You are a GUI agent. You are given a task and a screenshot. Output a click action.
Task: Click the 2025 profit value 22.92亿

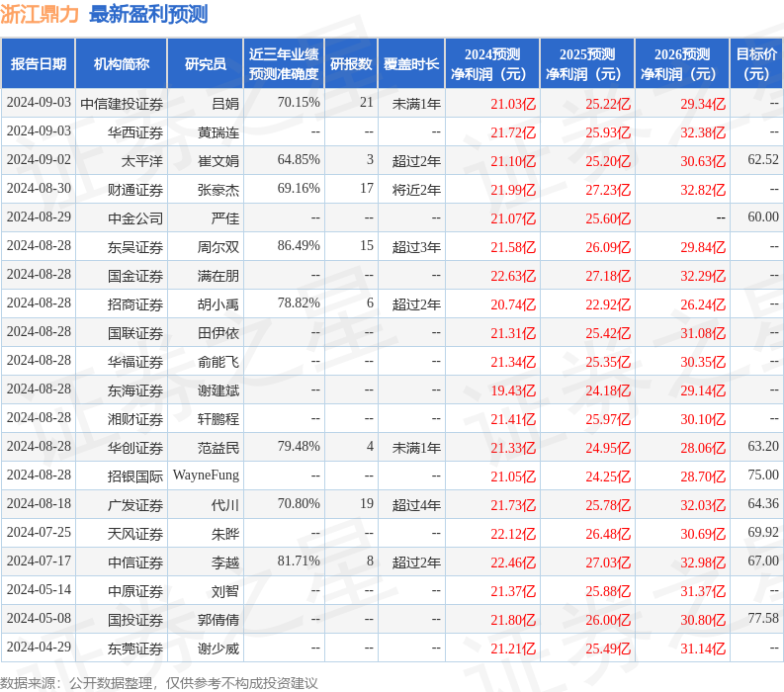[608, 304]
